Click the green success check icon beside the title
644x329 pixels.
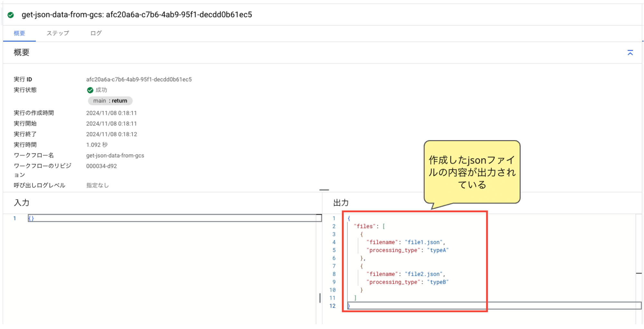click(11, 15)
